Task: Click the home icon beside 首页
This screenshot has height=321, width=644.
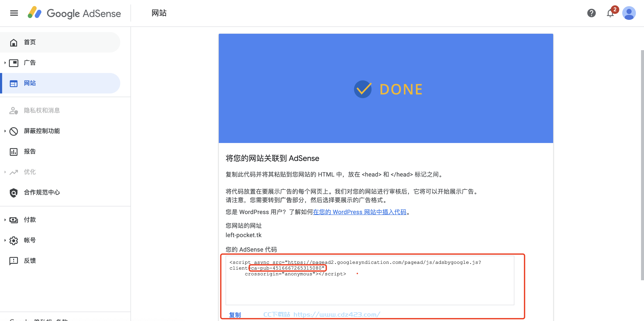Action: pyautogui.click(x=13, y=42)
